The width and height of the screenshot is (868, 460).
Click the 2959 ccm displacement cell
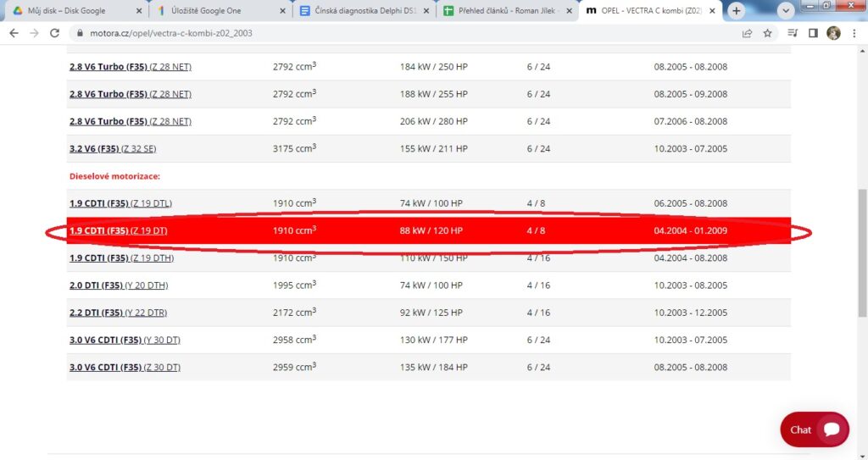click(294, 367)
